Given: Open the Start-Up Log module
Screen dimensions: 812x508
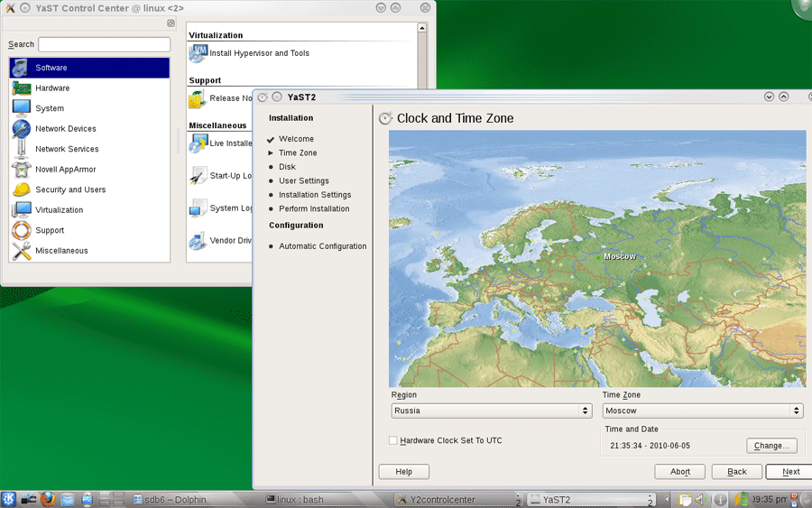Looking at the screenshot, I should (220, 176).
